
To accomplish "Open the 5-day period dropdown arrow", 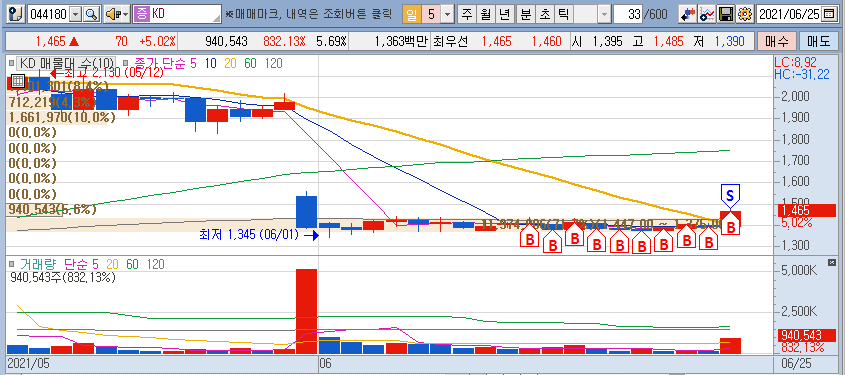I will click(447, 15).
